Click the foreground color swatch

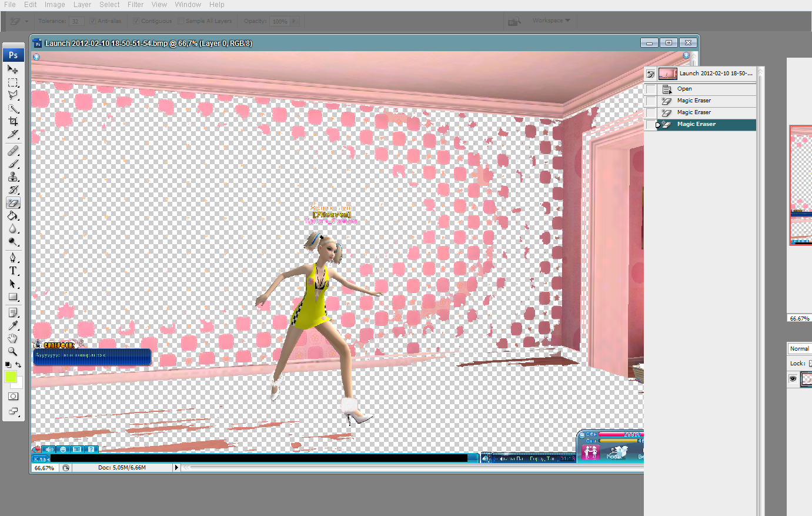[x=10, y=377]
